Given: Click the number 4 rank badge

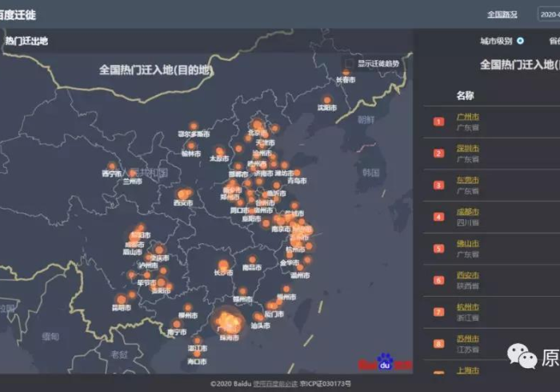Looking at the screenshot, I should (439, 217).
